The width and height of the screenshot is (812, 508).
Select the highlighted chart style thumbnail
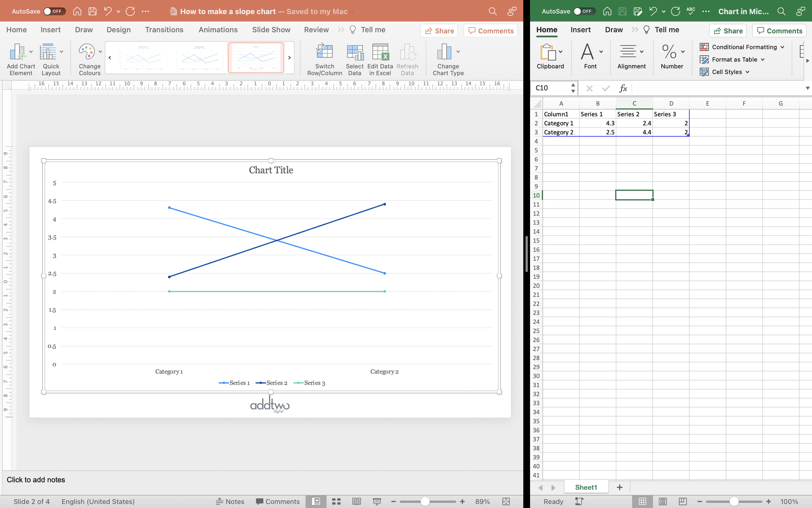pos(256,58)
